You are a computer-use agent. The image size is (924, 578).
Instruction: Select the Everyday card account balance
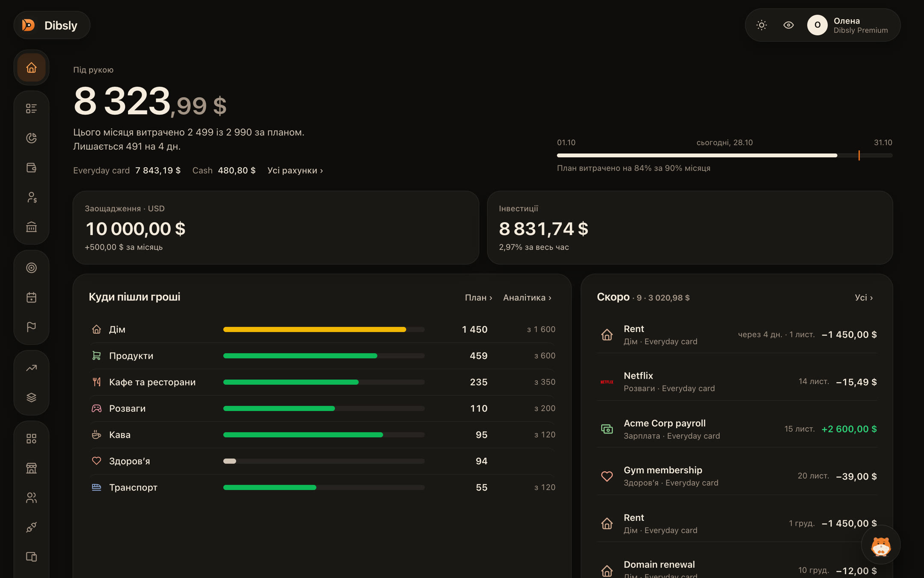[x=127, y=170]
